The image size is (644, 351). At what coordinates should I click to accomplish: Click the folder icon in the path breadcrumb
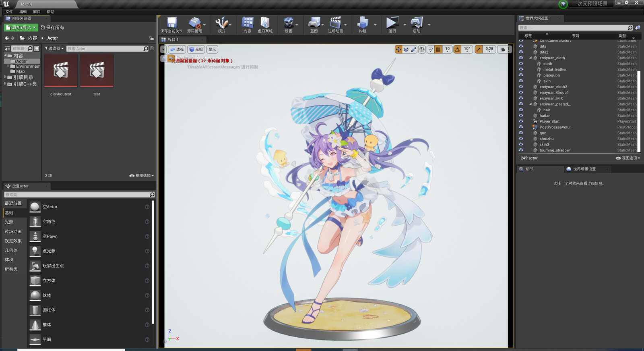click(x=22, y=38)
